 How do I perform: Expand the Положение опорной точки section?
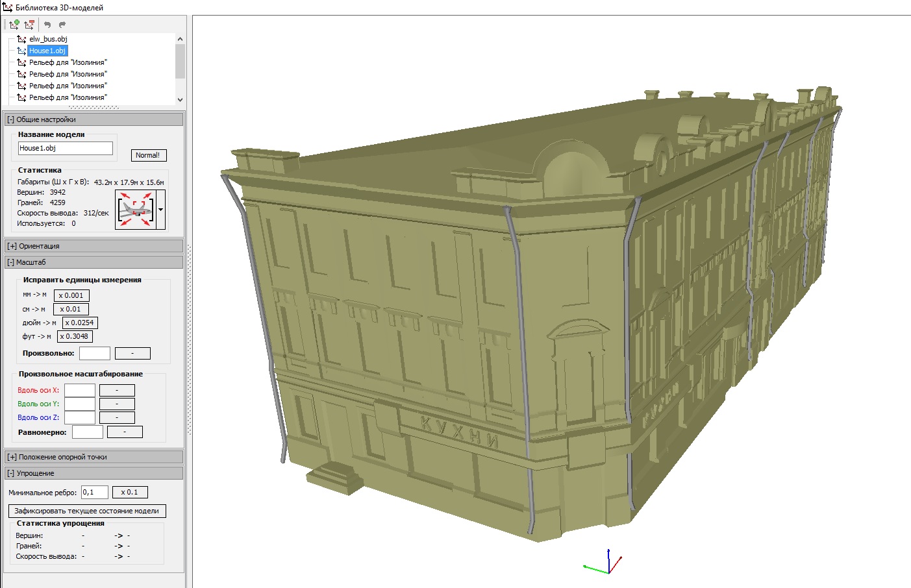[x=12, y=457]
